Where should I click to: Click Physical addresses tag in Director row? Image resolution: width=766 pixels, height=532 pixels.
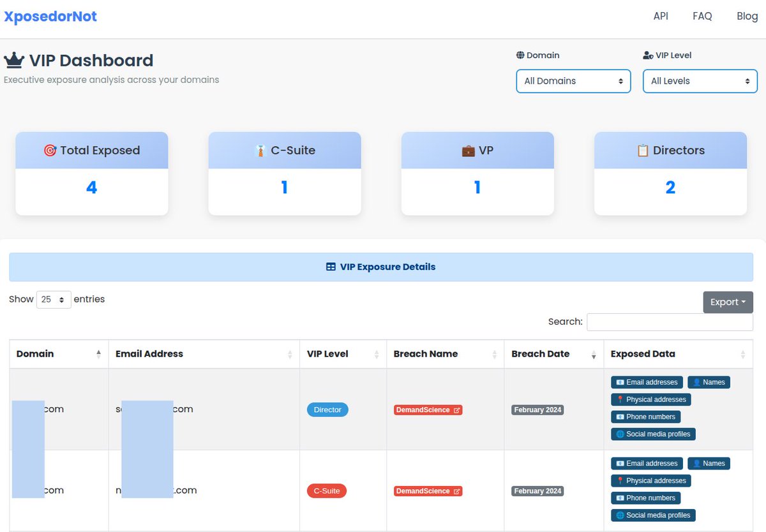tap(651, 399)
